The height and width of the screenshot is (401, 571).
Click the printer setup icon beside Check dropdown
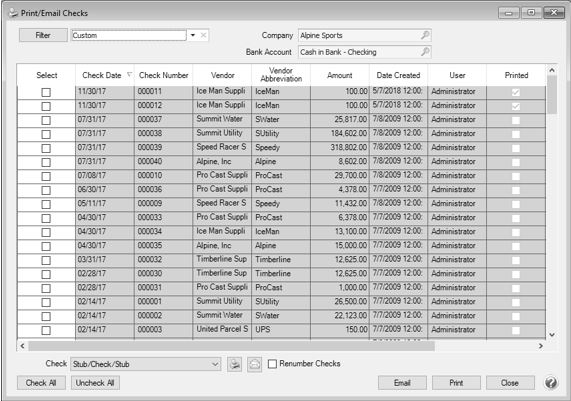coord(235,364)
